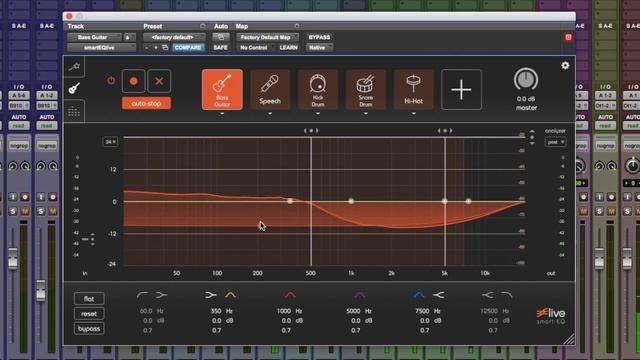The width and height of the screenshot is (640, 360).
Task: Toggle automation SAFE mode
Action: (220, 48)
